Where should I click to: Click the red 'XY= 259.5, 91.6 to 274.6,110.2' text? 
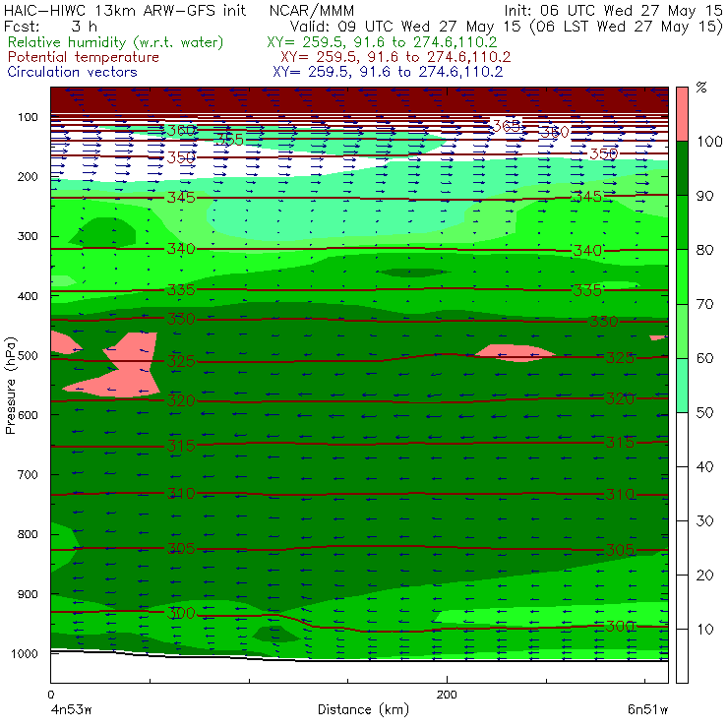[395, 57]
